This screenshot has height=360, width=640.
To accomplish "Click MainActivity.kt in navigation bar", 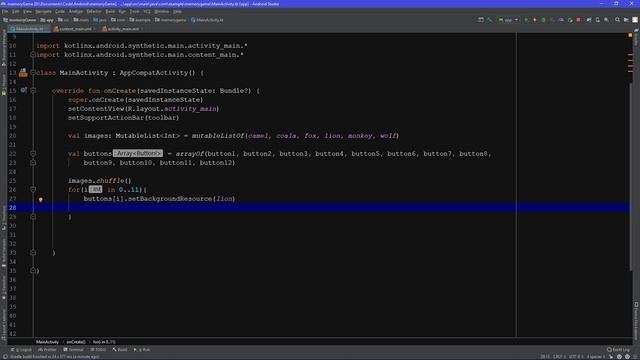I will point(207,20).
